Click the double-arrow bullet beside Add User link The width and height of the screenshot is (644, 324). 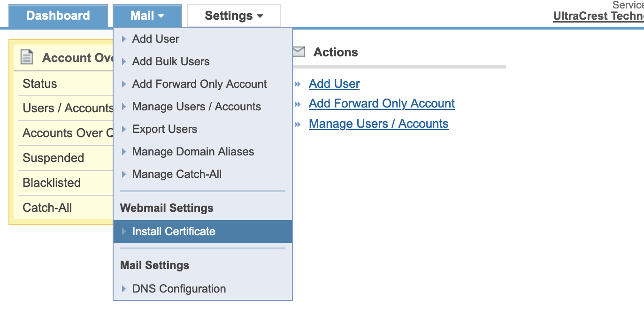click(298, 85)
